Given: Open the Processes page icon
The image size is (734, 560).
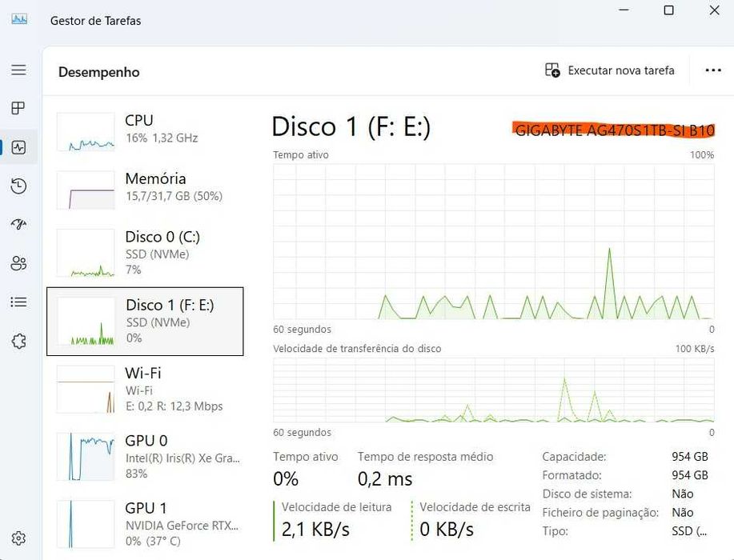Looking at the screenshot, I should point(18,108).
